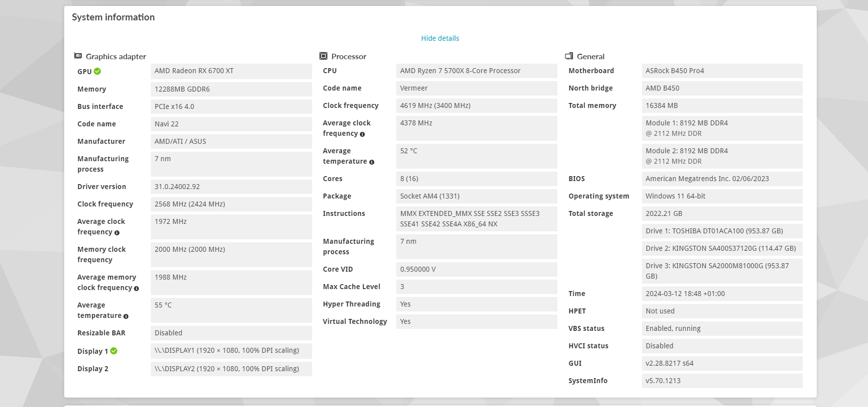Click the SystemInfo version v5.70.1213

722,381
